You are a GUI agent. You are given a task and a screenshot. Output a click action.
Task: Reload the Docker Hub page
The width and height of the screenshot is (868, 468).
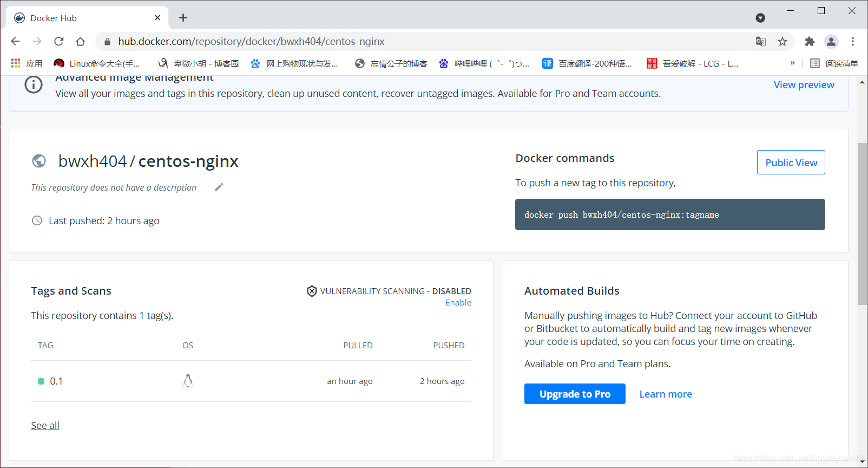[58, 41]
